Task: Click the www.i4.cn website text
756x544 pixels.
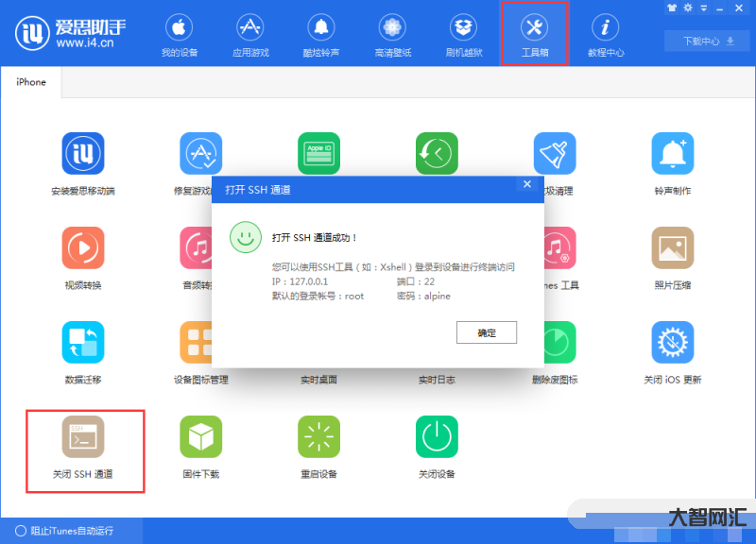Action: click(x=85, y=42)
